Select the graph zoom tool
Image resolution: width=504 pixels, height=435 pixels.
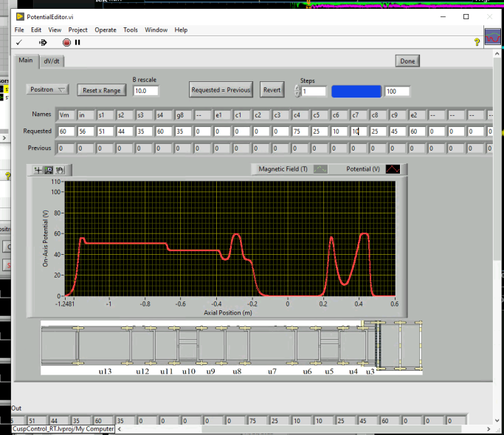click(48, 170)
